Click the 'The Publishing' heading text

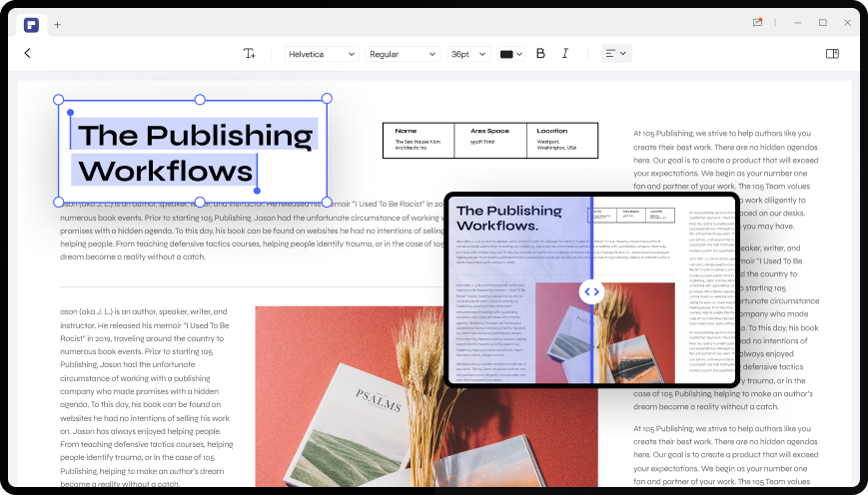tap(196, 136)
